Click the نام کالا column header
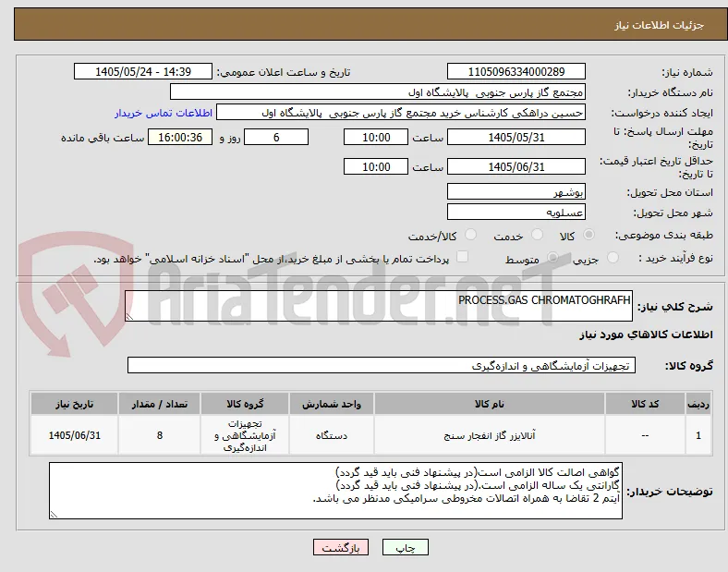728x572 pixels. coord(490,404)
